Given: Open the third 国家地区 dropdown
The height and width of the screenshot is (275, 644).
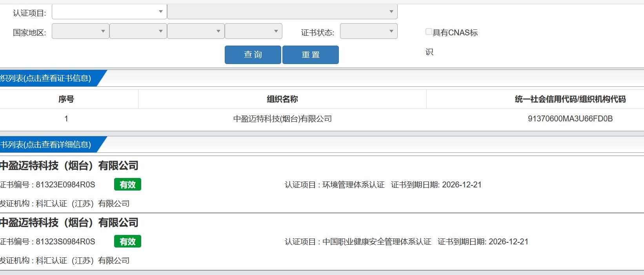Looking at the screenshot, I should point(196,31).
